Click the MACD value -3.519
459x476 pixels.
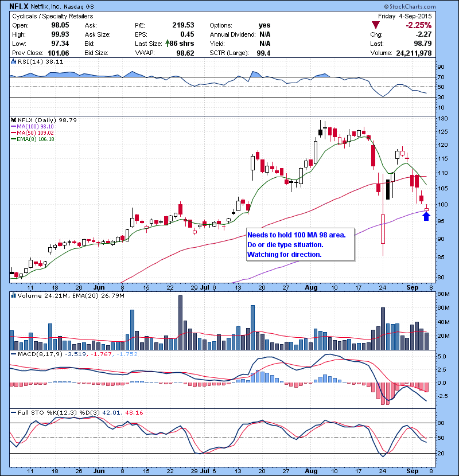76,354
